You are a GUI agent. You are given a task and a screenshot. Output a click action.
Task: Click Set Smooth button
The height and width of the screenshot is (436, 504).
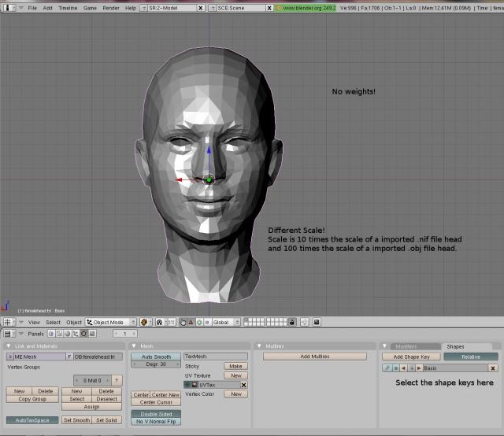click(x=76, y=420)
